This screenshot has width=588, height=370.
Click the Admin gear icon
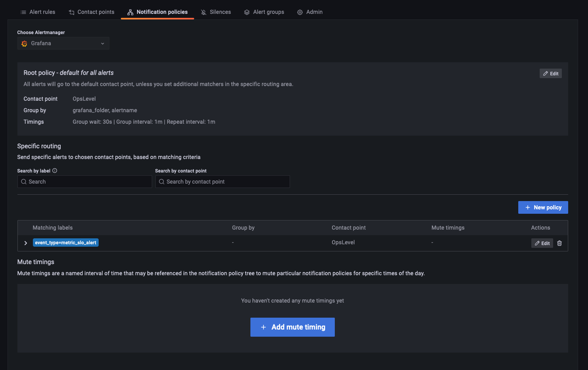pyautogui.click(x=300, y=12)
